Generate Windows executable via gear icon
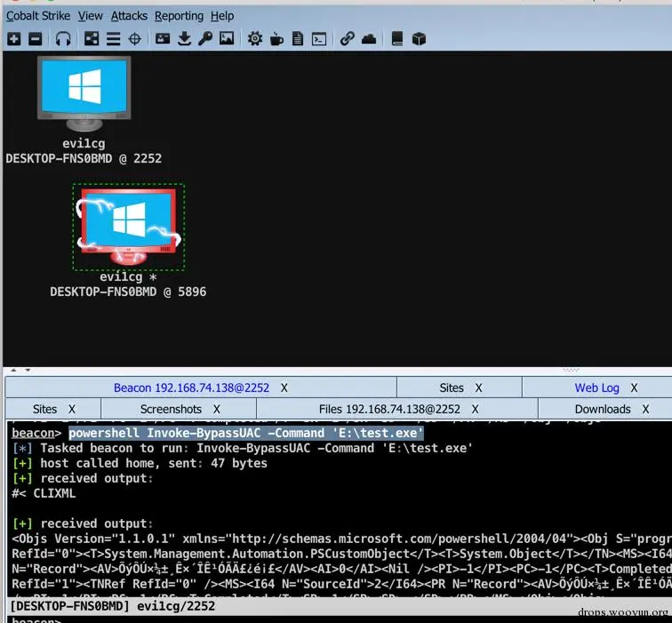Screen dimensions: 672x623 255,39
